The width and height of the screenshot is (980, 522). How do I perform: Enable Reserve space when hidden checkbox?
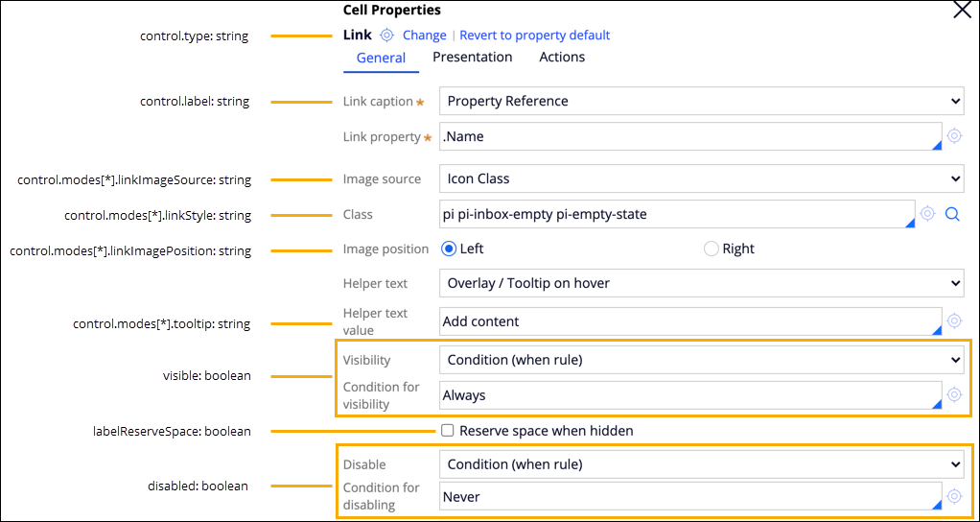(x=447, y=431)
